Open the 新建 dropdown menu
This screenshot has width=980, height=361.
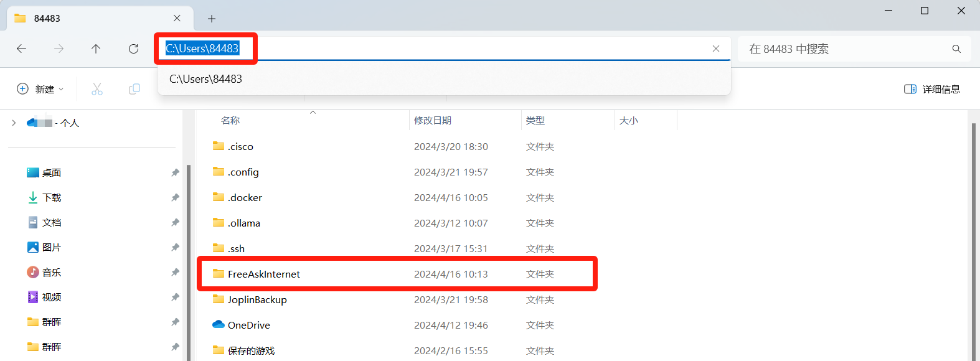coord(40,89)
